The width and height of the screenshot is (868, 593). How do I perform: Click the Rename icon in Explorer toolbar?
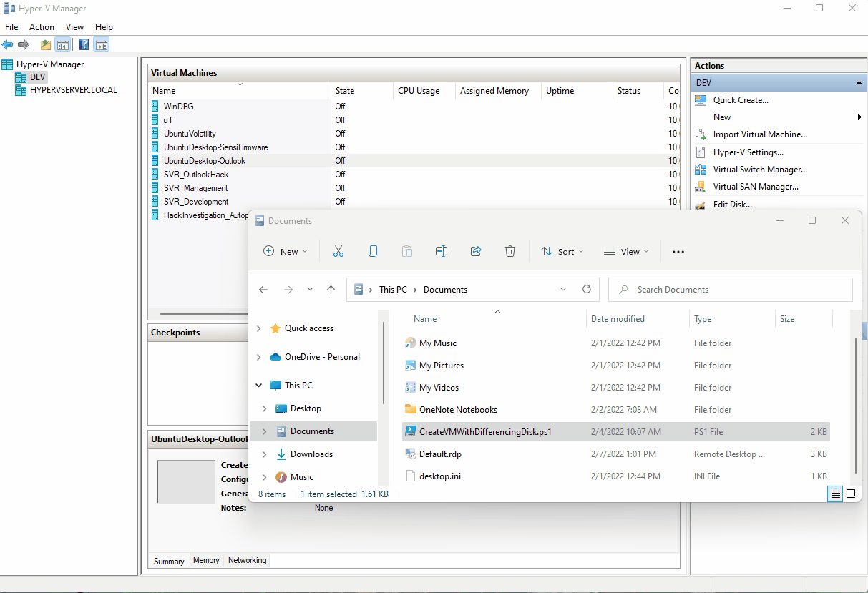tap(442, 251)
